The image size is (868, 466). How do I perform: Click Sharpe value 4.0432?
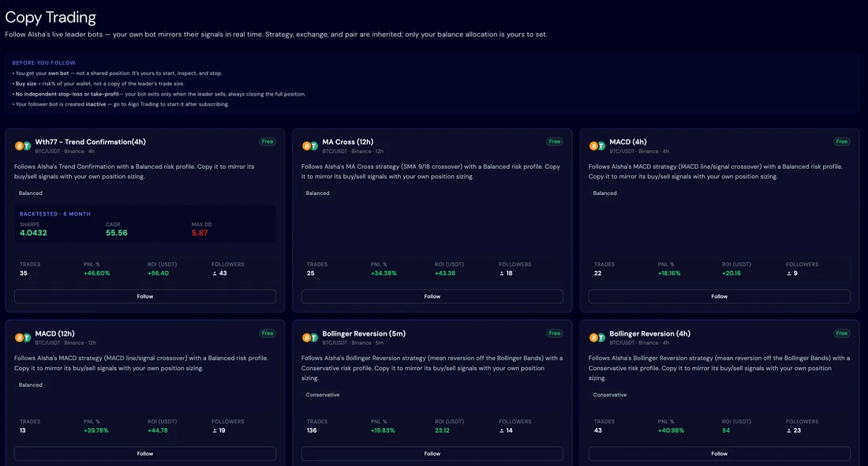pyautogui.click(x=33, y=233)
